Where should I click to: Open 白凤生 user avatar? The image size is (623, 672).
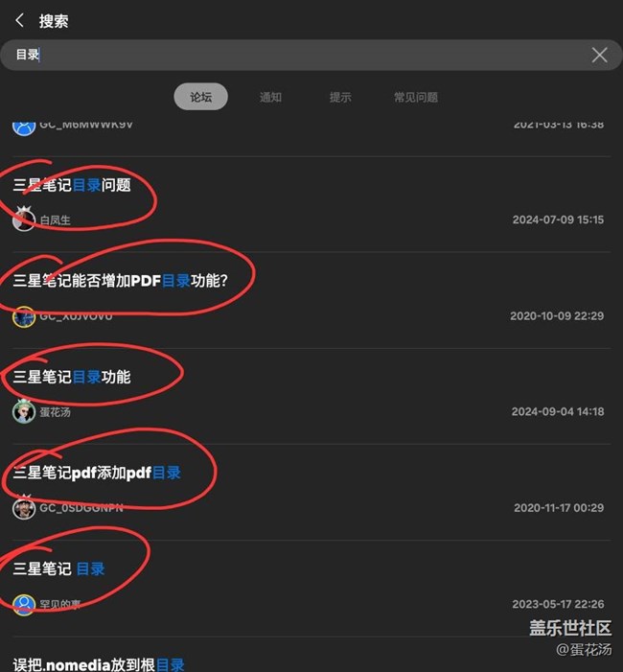tap(24, 219)
